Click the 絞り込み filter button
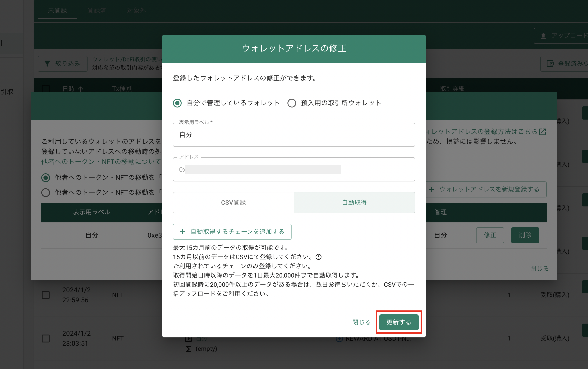 coord(63,63)
